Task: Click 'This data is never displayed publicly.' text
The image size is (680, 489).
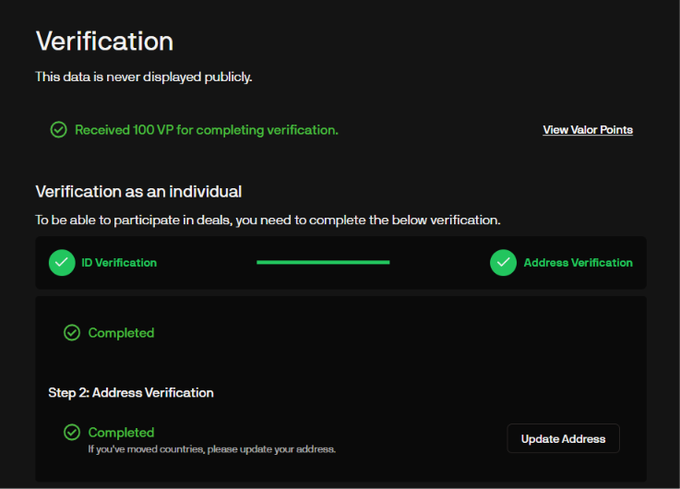Action: [x=144, y=77]
